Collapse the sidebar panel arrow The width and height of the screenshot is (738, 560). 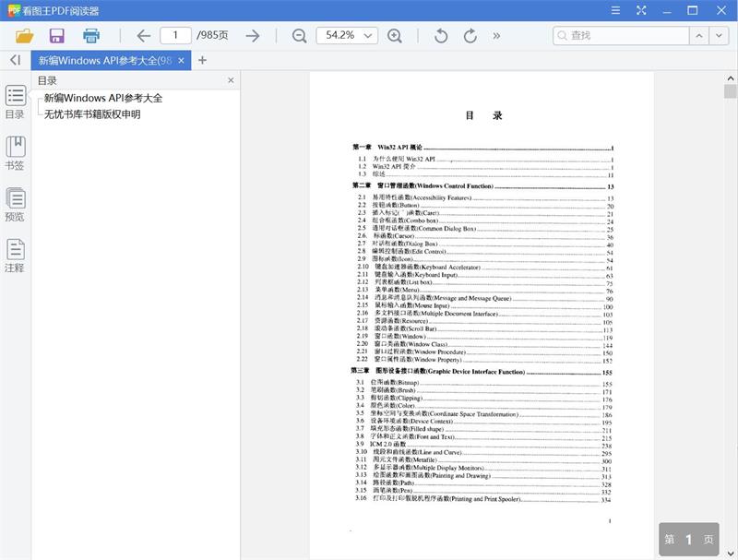tap(16, 60)
